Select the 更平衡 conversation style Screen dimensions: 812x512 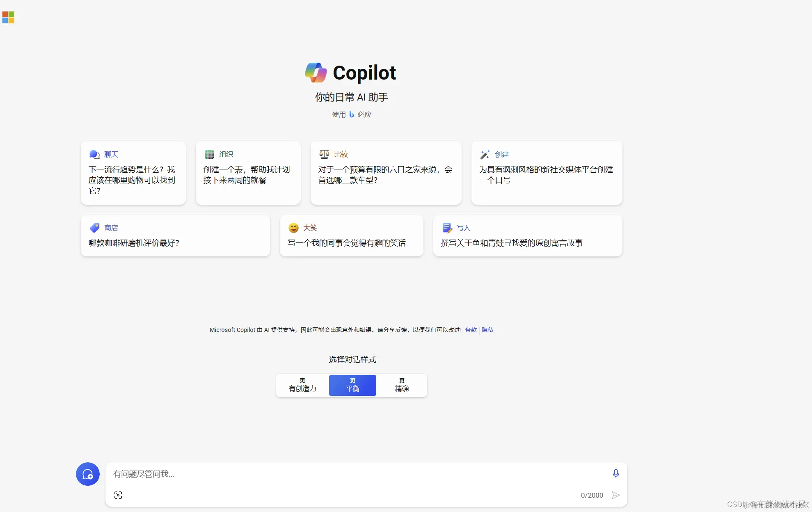(x=352, y=385)
